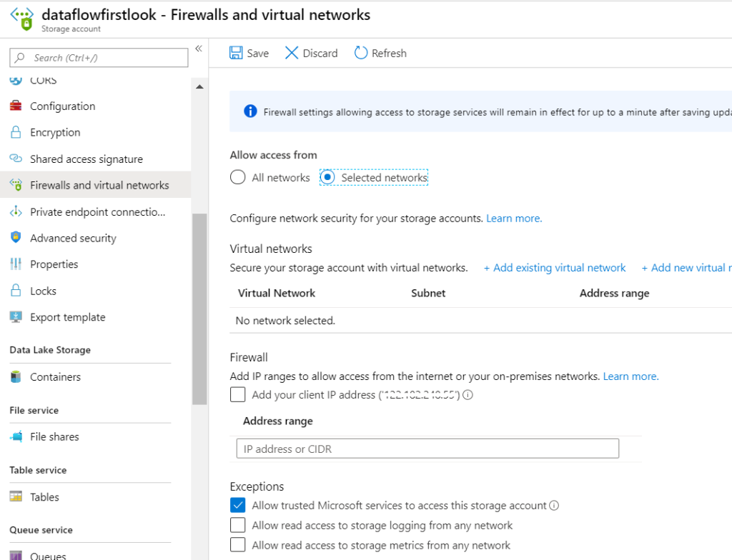Click the Refresh button

(x=380, y=53)
